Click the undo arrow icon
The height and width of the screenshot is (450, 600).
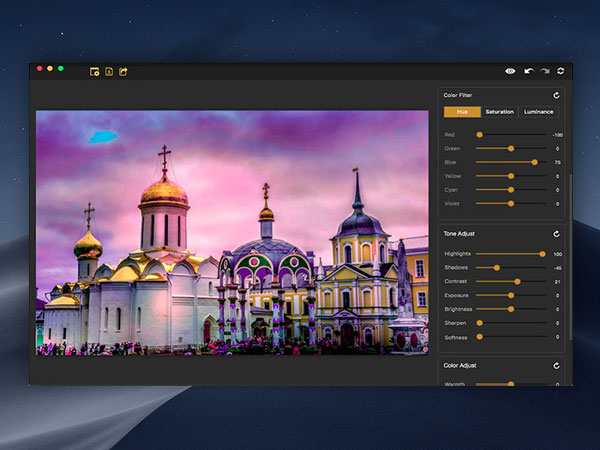pyautogui.click(x=529, y=71)
